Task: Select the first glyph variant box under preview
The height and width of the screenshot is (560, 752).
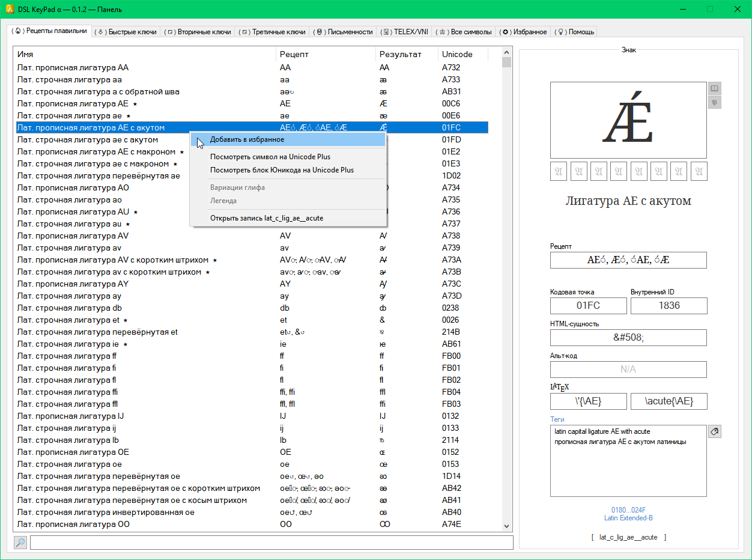Action: (x=559, y=171)
